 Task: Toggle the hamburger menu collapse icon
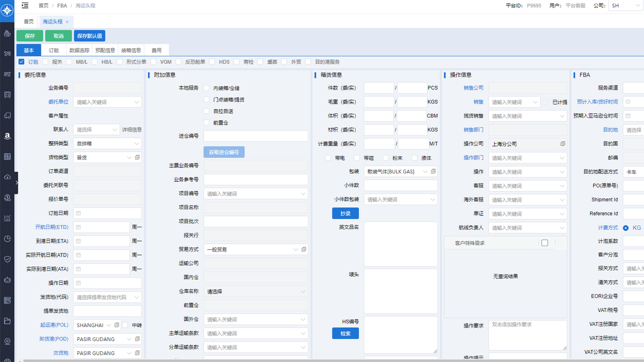(25, 6)
